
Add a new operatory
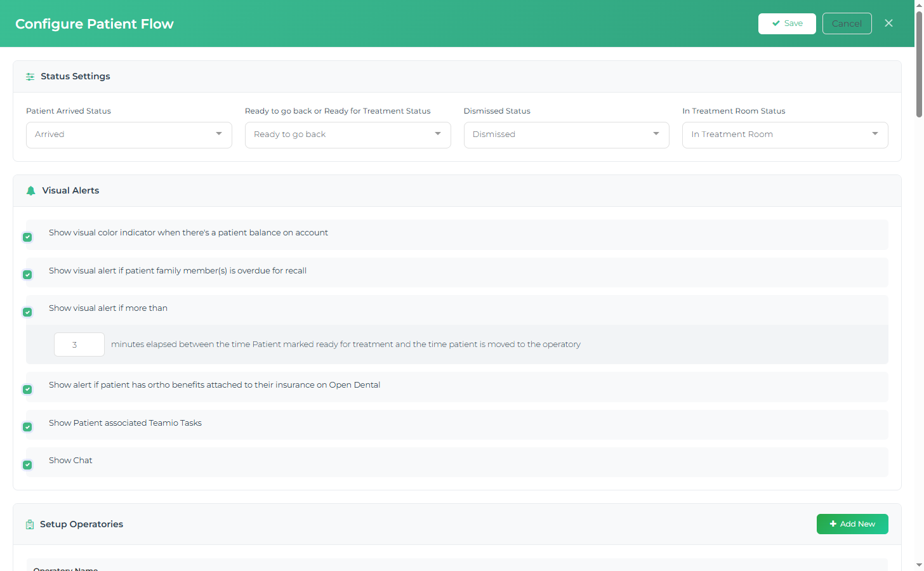pos(852,524)
